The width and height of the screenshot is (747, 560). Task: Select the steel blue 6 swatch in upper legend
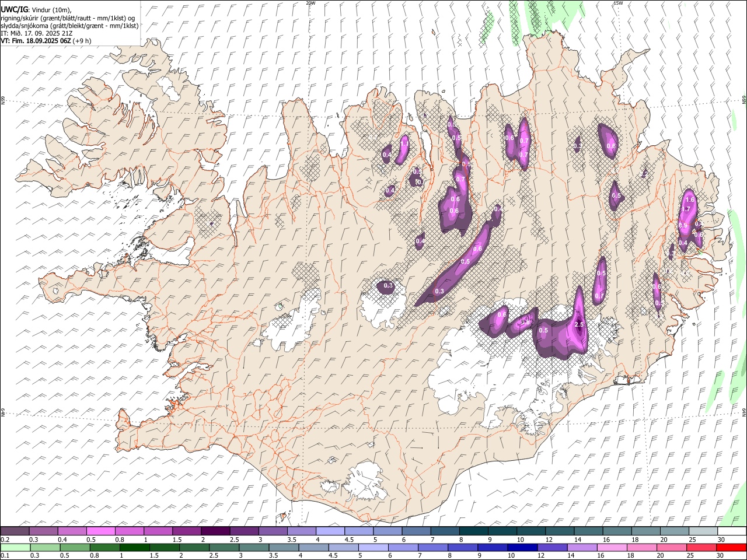tap(416, 531)
